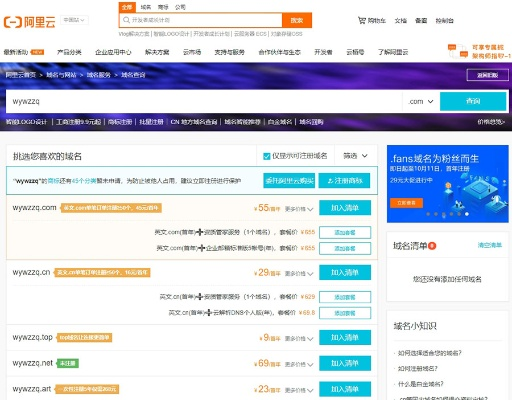This screenshot has height=400, width=512.
Task: Open the 支持与服务 menu
Action: (229, 52)
